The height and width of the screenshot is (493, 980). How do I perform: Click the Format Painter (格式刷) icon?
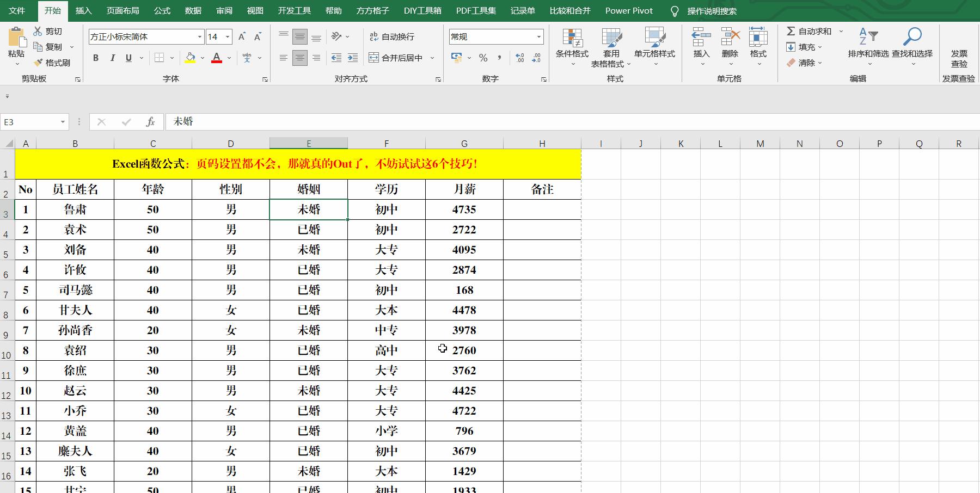[38, 63]
